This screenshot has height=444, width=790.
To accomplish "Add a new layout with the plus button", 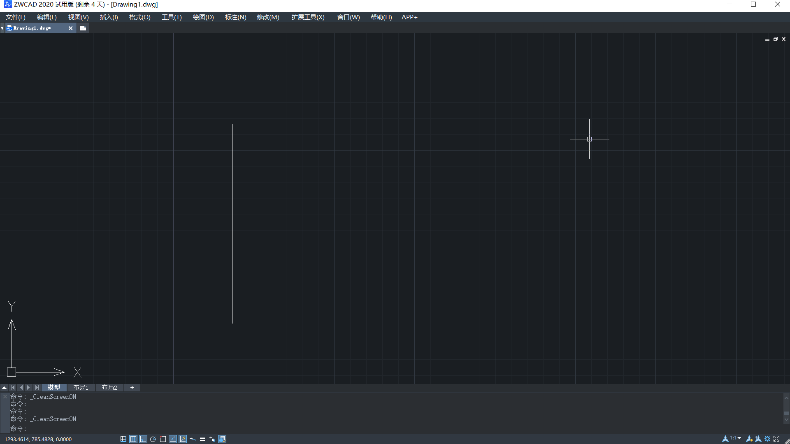I will point(132,387).
